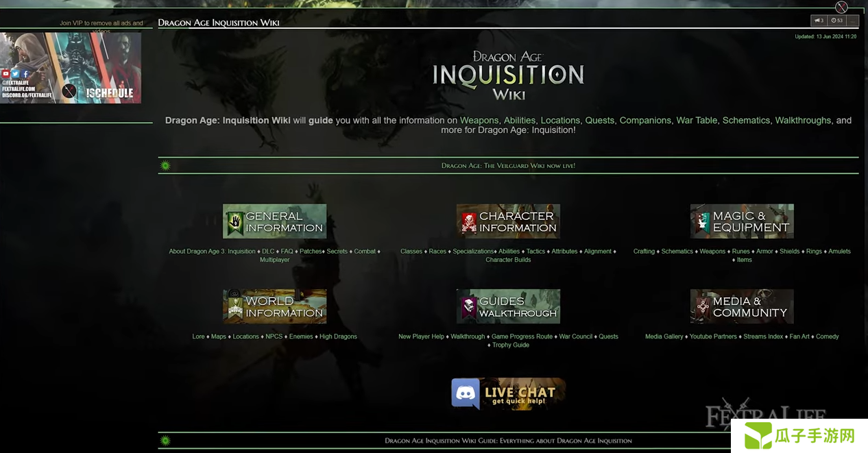Screen dimensions: 868x453
Task: Open the Comedy link
Action: click(828, 336)
